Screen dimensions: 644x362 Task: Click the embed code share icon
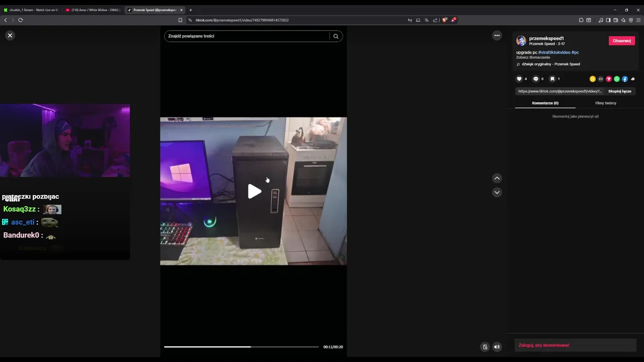point(601,79)
